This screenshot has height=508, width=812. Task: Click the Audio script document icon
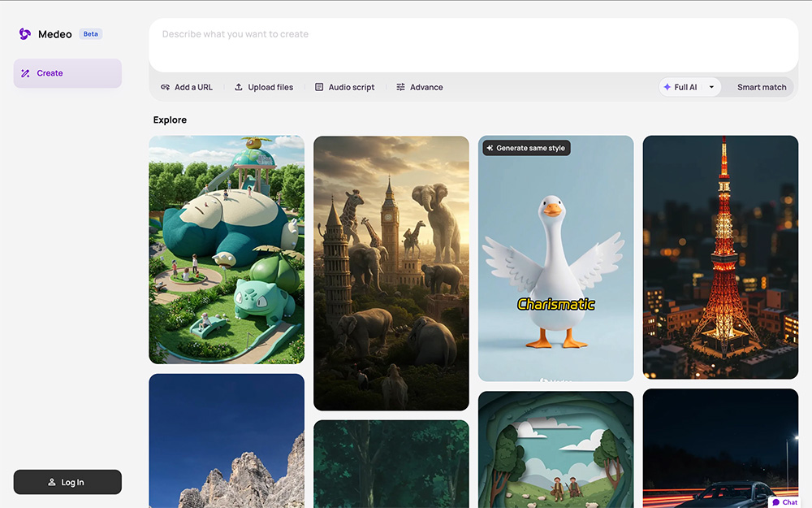click(x=319, y=87)
